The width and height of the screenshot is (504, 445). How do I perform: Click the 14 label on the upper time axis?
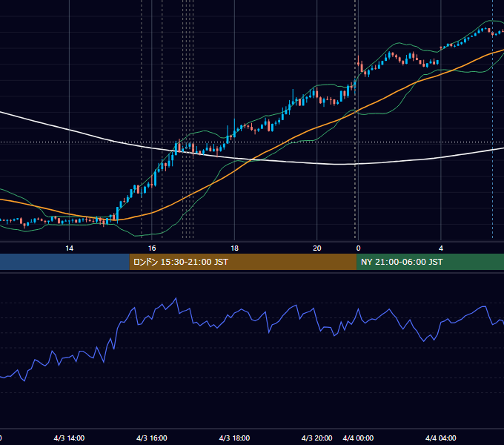pyautogui.click(x=70, y=248)
